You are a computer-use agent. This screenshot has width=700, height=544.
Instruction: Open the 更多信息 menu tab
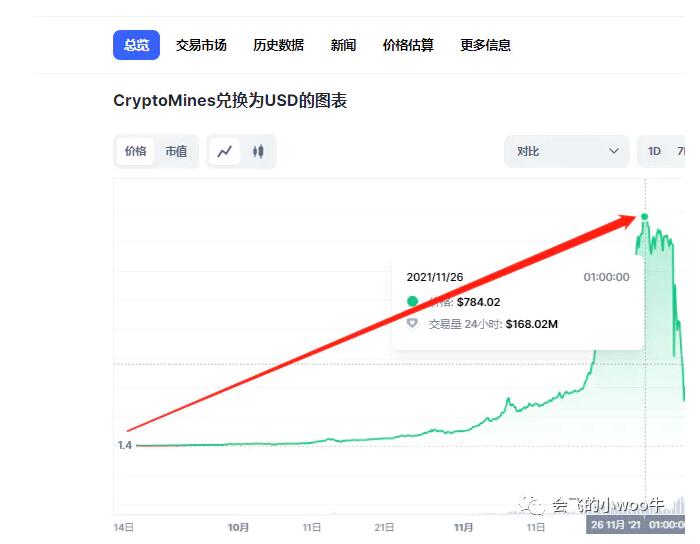[485, 45]
